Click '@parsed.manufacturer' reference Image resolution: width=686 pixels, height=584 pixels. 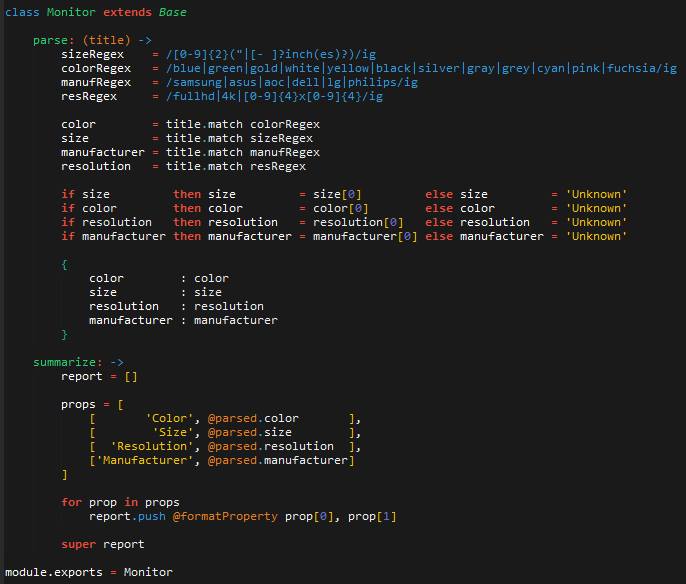pyautogui.click(x=278, y=460)
